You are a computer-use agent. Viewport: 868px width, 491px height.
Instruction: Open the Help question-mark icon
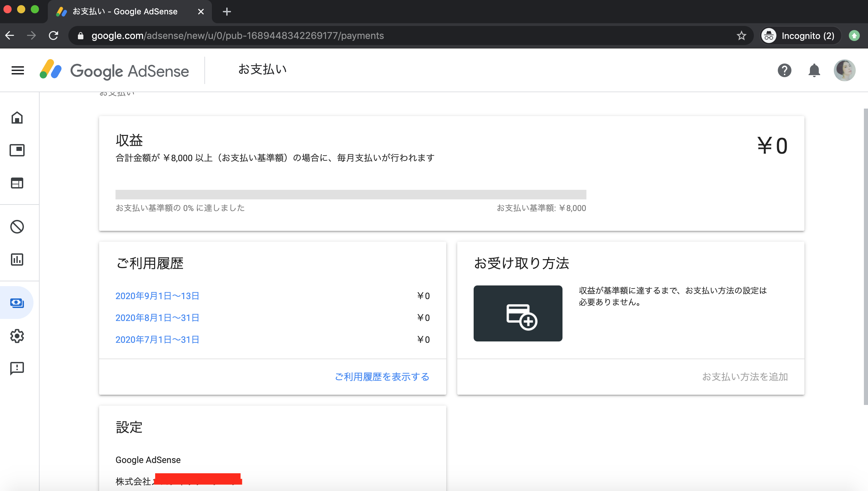click(784, 70)
